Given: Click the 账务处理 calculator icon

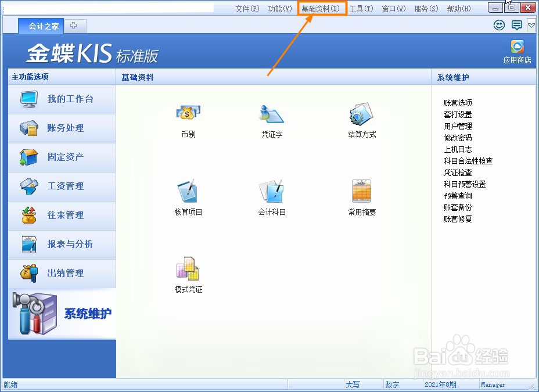Looking at the screenshot, I should point(29,128).
